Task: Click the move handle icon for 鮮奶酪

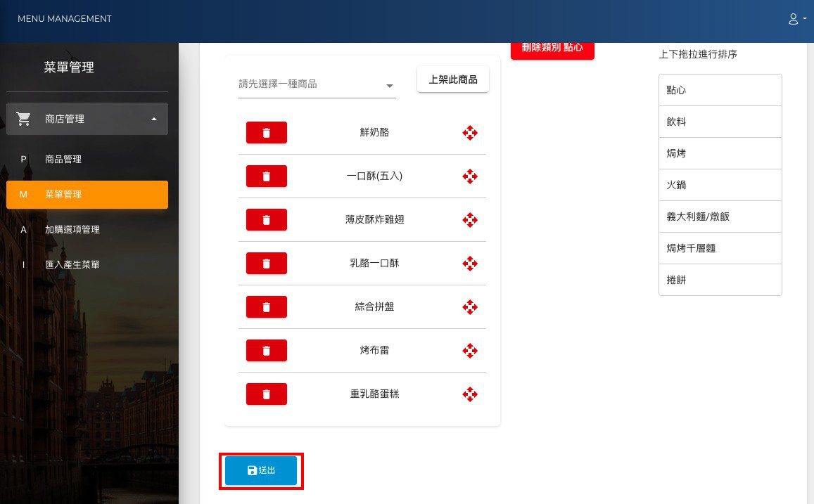Action: coord(470,133)
